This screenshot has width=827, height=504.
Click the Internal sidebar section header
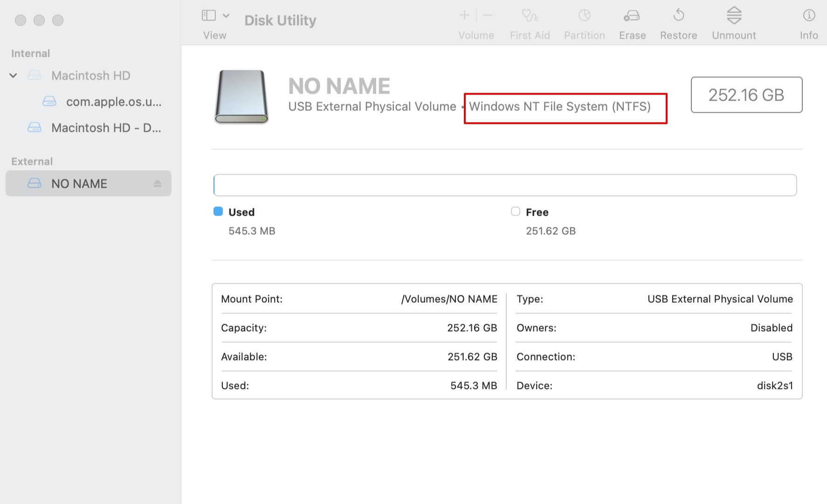tap(30, 54)
